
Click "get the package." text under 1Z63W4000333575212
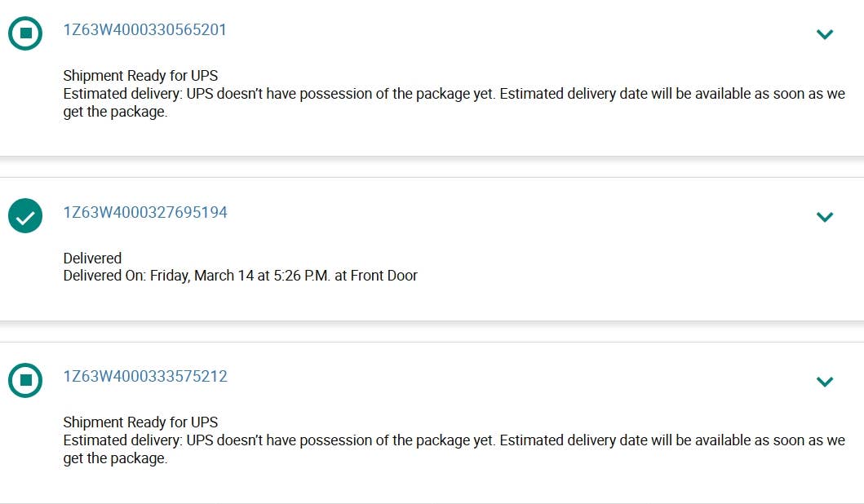pyautogui.click(x=115, y=458)
